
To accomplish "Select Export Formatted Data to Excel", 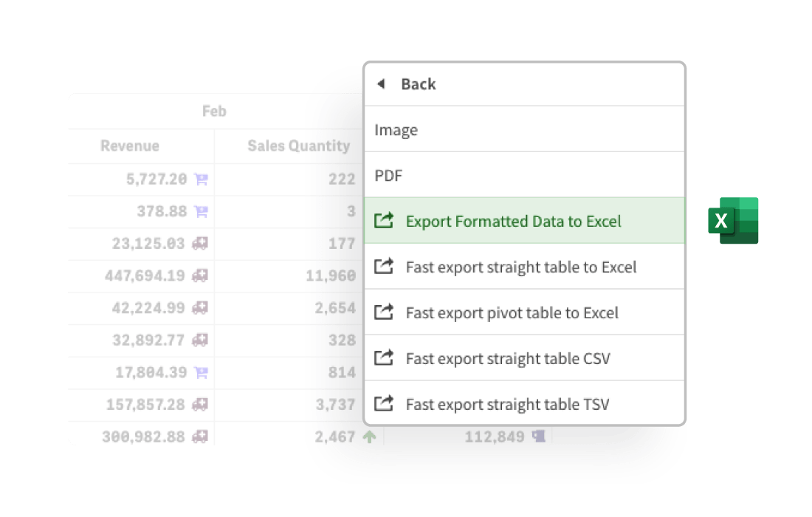I will [512, 221].
